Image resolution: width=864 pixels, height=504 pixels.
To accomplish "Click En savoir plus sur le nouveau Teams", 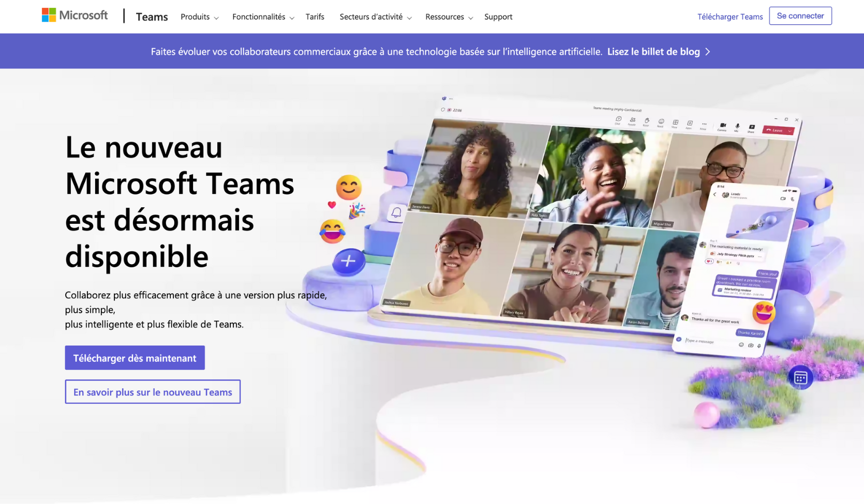I will [153, 392].
